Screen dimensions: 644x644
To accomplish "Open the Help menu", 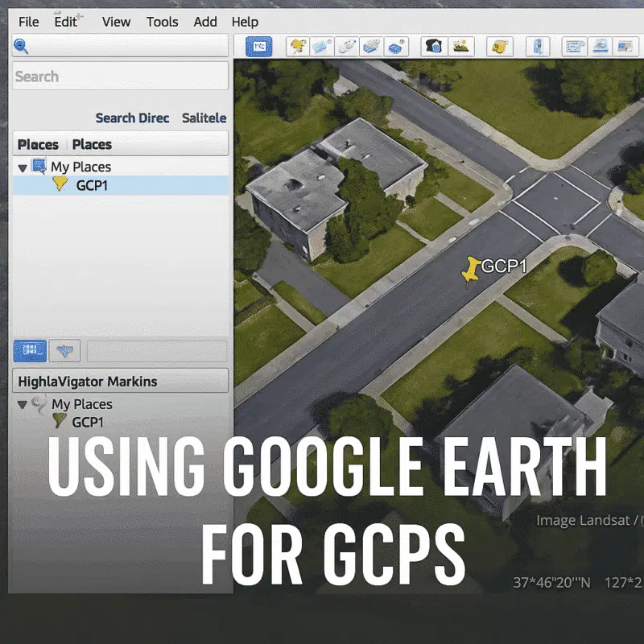I will [x=245, y=22].
